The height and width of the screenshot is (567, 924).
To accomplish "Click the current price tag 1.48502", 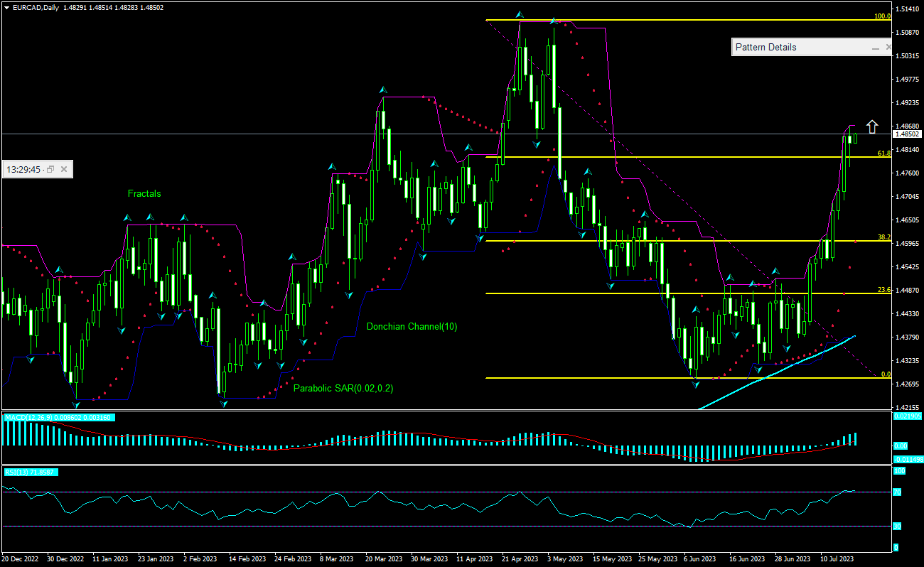I will click(x=908, y=134).
